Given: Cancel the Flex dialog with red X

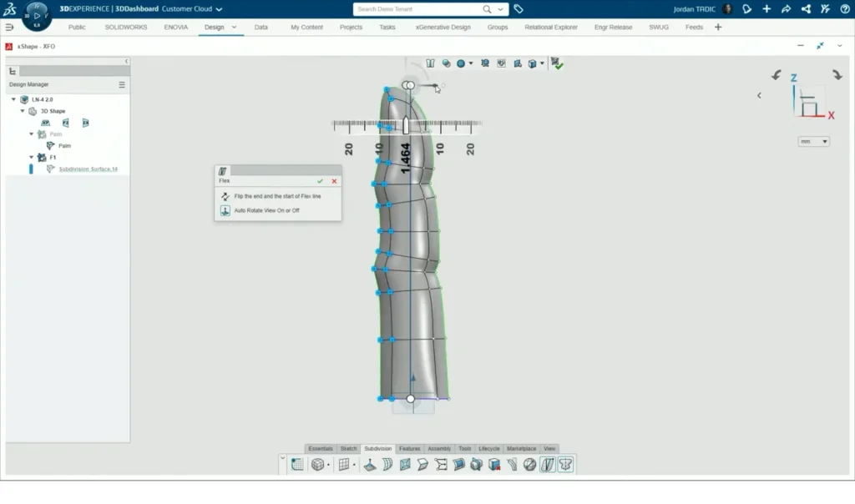Looking at the screenshot, I should pos(334,181).
